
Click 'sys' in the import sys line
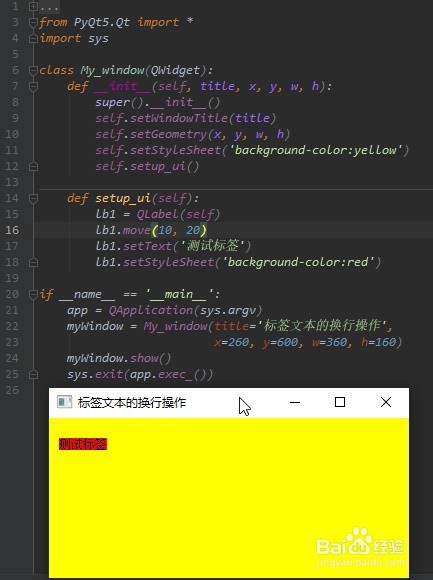98,39
